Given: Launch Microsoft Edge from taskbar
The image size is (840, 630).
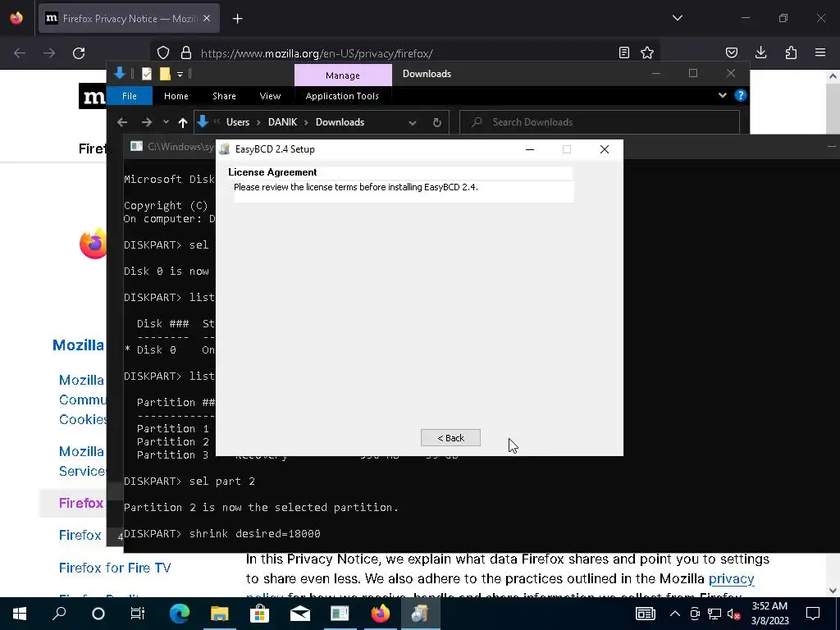Looking at the screenshot, I should (x=180, y=614).
